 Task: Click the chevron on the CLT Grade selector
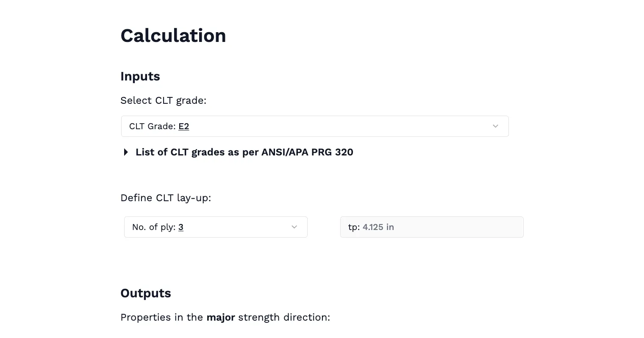tap(495, 126)
